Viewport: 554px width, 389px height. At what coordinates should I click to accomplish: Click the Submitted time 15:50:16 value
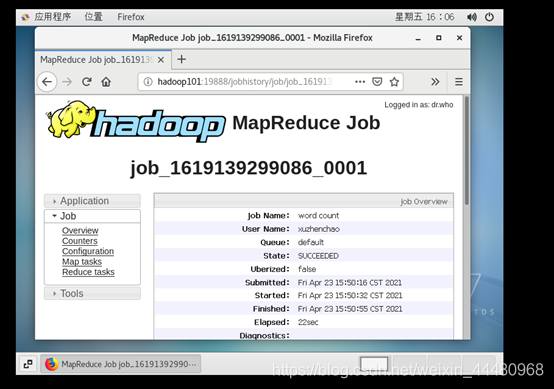point(350,283)
